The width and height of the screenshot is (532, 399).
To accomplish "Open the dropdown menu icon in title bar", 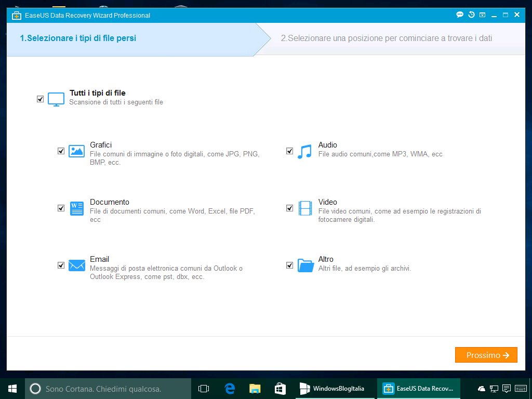I will click(x=483, y=15).
